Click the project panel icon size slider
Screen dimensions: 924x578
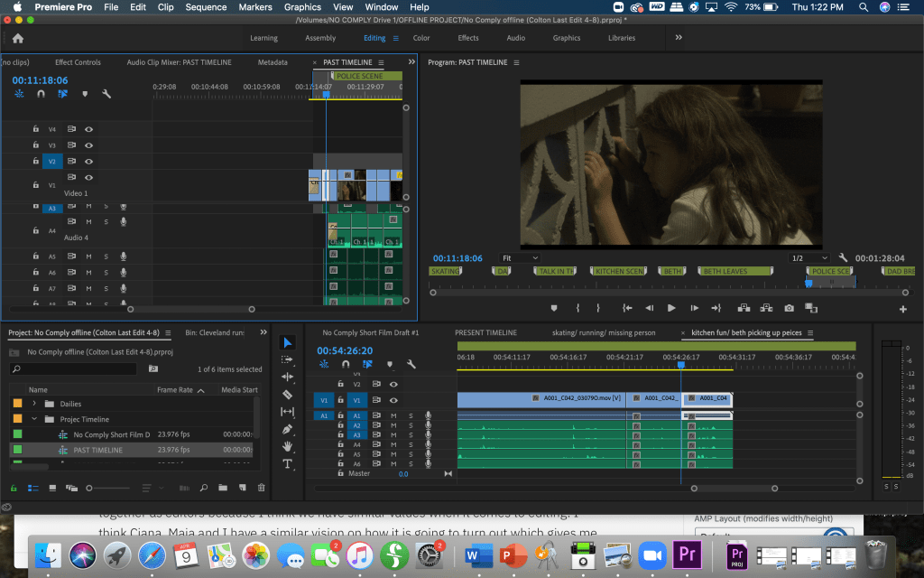point(89,488)
